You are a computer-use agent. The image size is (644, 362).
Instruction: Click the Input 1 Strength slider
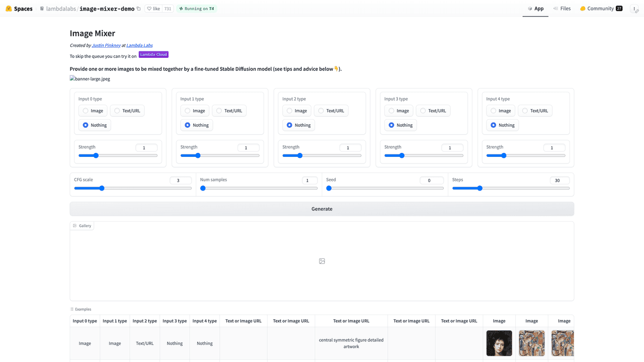[220, 155]
